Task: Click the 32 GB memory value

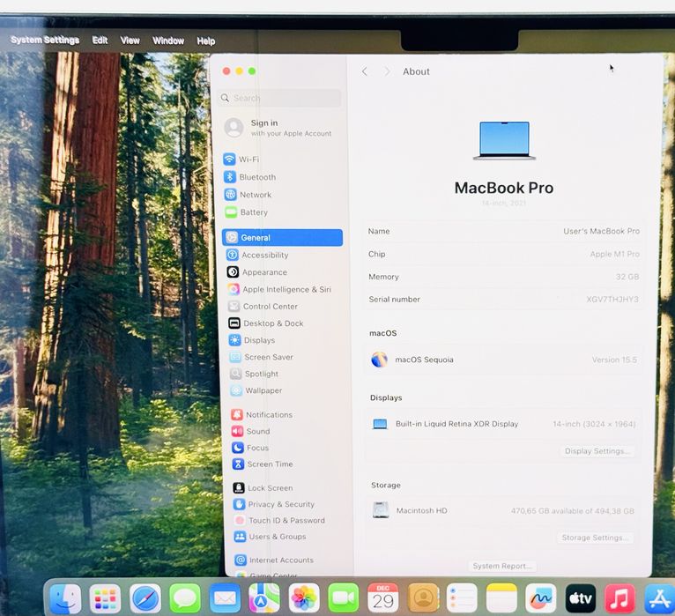Action: pos(627,277)
